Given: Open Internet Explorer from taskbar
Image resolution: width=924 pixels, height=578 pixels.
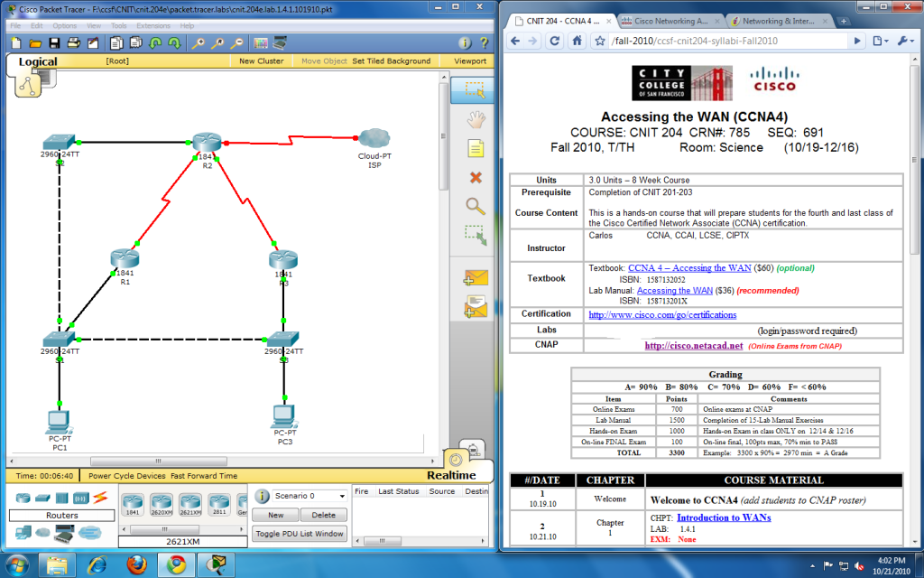Looking at the screenshot, I should [97, 565].
